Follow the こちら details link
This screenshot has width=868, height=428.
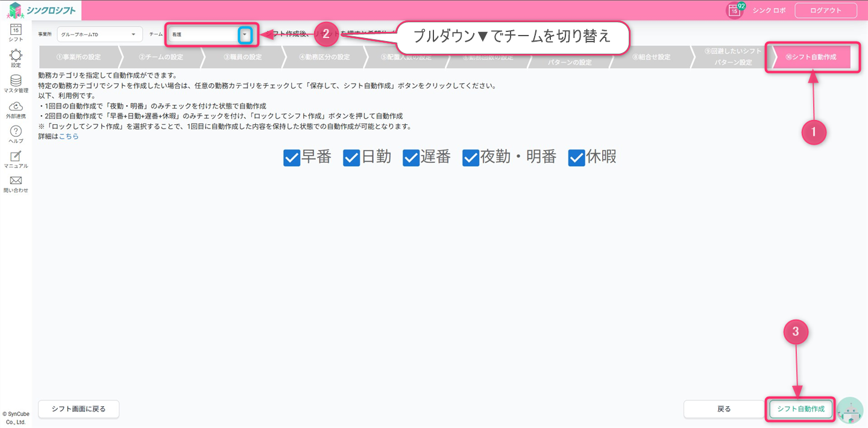[x=69, y=136]
